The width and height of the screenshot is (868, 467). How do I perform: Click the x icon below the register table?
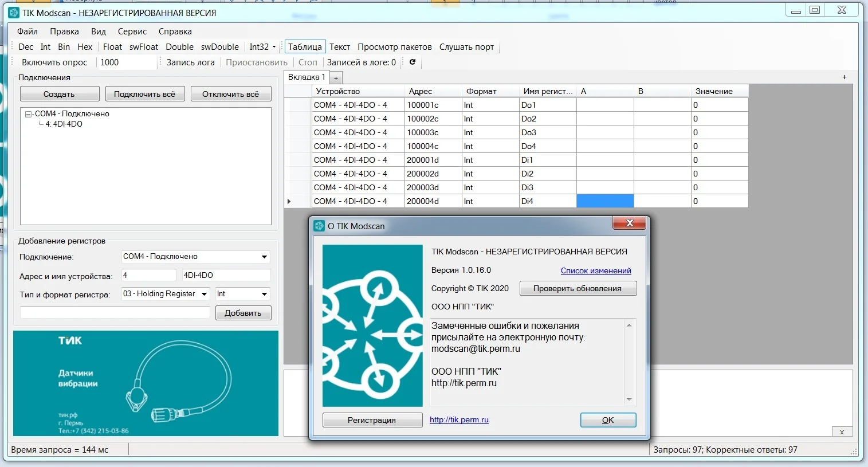pos(842,432)
